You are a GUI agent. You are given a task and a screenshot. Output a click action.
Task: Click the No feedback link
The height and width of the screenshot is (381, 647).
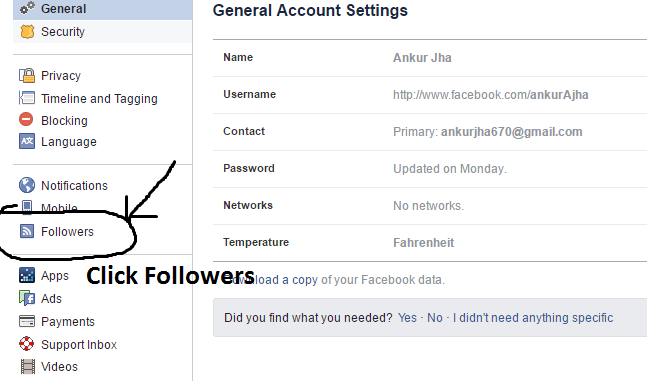coord(435,317)
